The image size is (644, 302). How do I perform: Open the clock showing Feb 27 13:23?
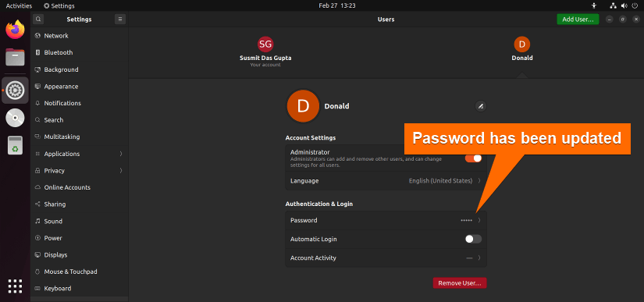click(x=336, y=5)
